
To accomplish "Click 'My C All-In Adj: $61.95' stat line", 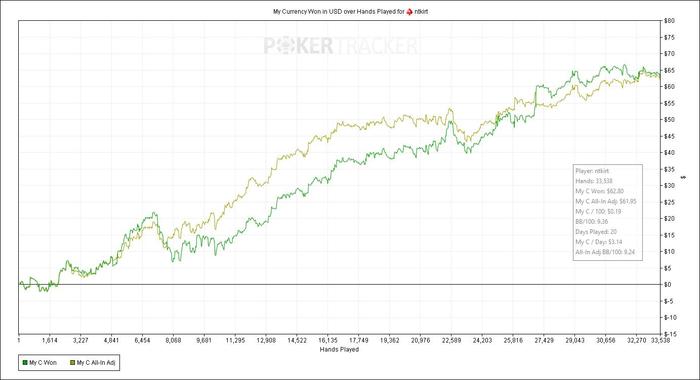I will click(606, 201).
